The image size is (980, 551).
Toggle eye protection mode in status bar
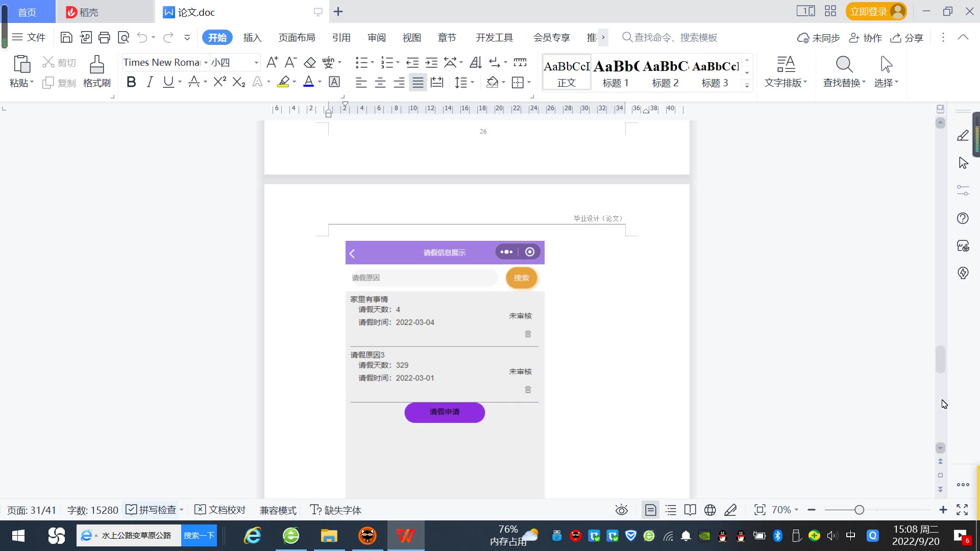pyautogui.click(x=621, y=510)
